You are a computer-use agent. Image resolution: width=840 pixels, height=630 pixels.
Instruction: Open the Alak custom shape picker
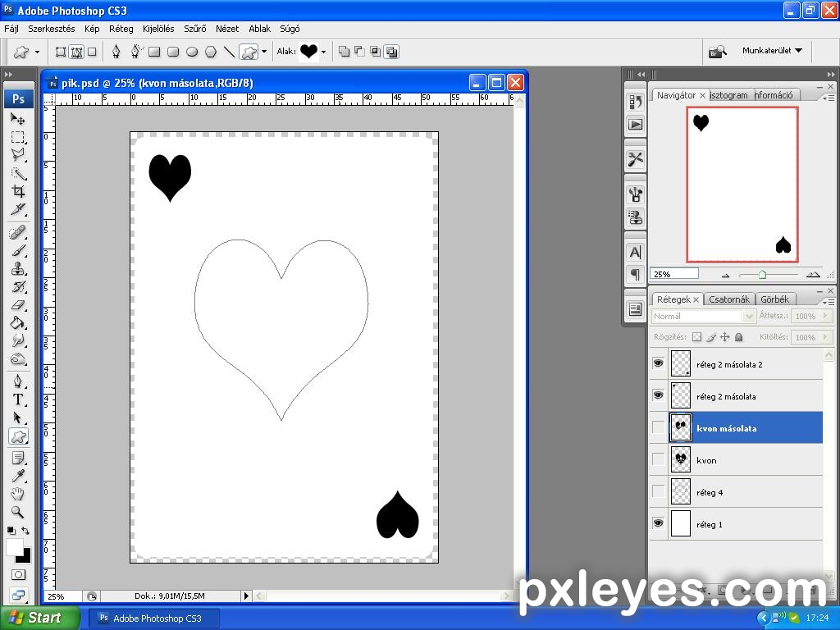tap(323, 52)
